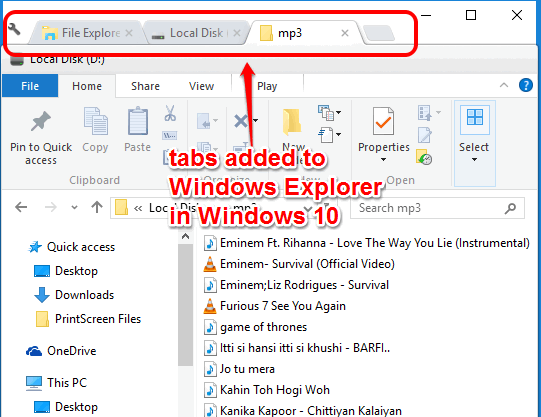Switch to the Share ribbon tab

[x=145, y=86]
